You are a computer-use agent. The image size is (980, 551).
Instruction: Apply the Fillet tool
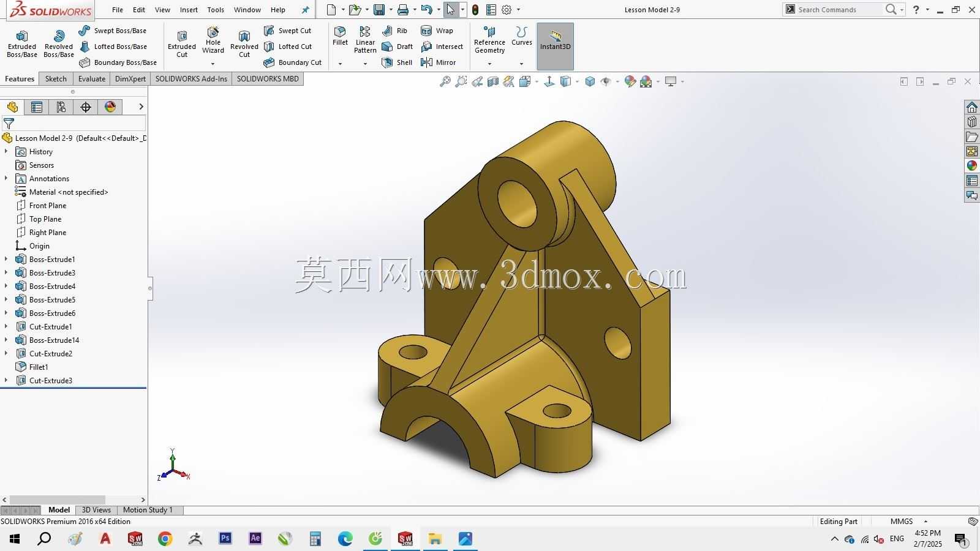click(x=340, y=36)
